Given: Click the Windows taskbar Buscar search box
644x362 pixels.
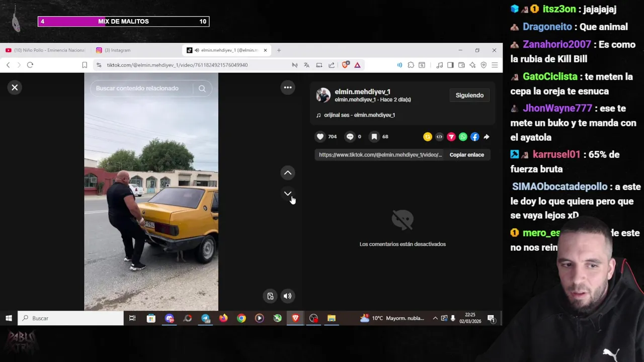Looking at the screenshot, I should point(71,318).
